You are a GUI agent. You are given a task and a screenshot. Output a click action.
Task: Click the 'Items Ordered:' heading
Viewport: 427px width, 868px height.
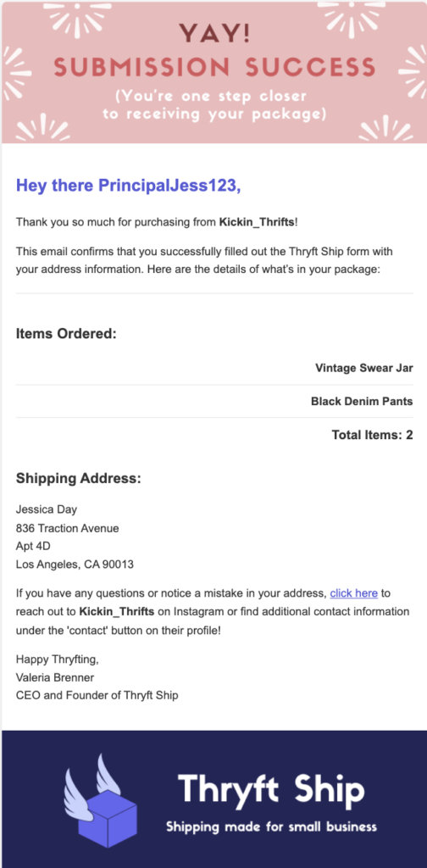tap(66, 334)
